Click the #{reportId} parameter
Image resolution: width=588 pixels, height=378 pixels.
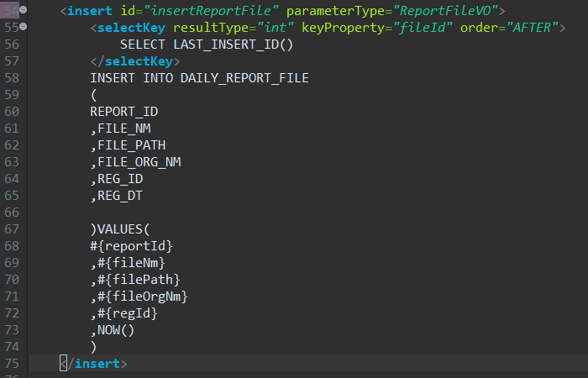131,246
